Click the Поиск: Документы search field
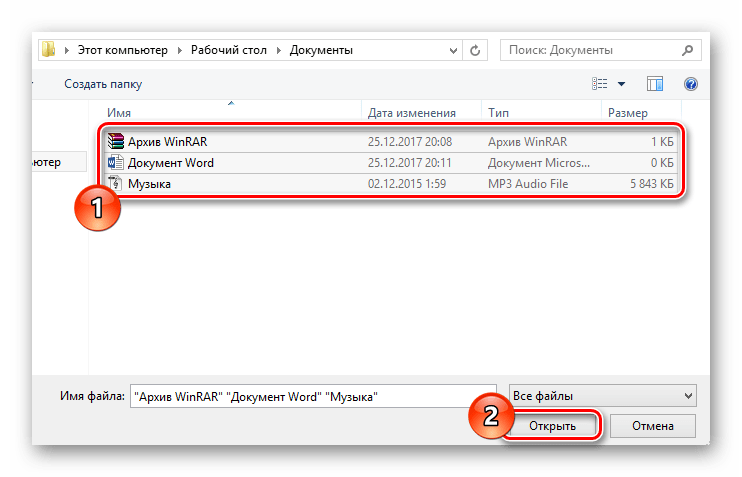Screen dimensions: 742x477 click(601, 50)
